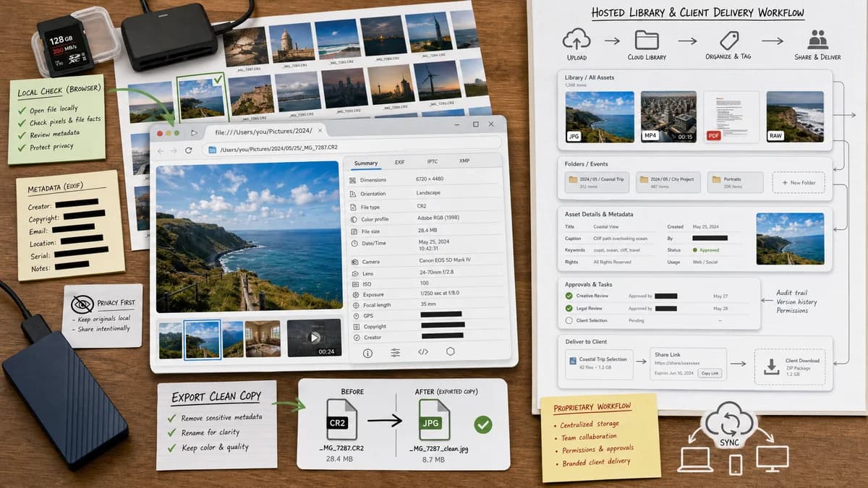Click the New Folder button
Image resolution: width=868 pixels, height=488 pixels.
point(798,182)
